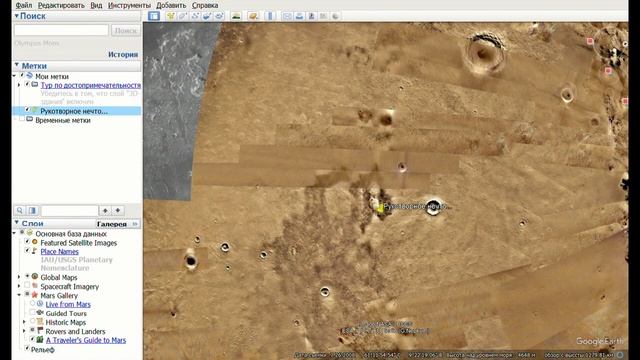This screenshot has width=640, height=360.
Task: Collapse the Mars Gallery layer
Action: pyautogui.click(x=19, y=295)
